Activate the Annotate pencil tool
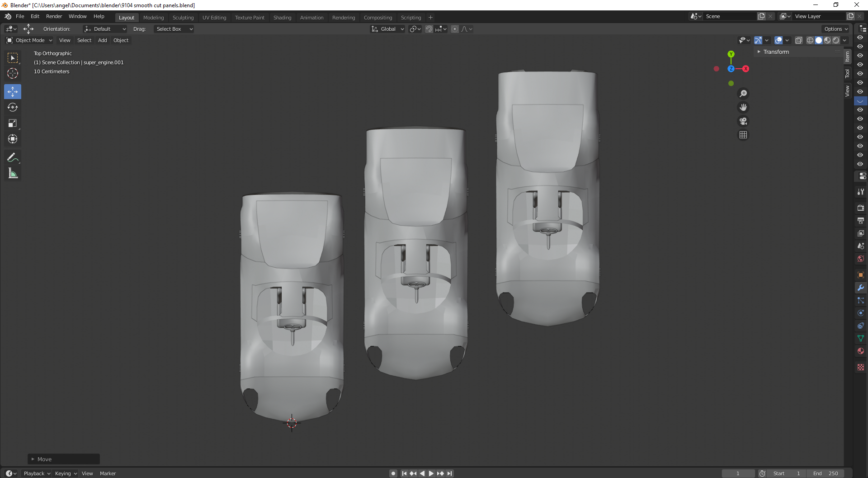The width and height of the screenshot is (868, 478). click(13, 157)
